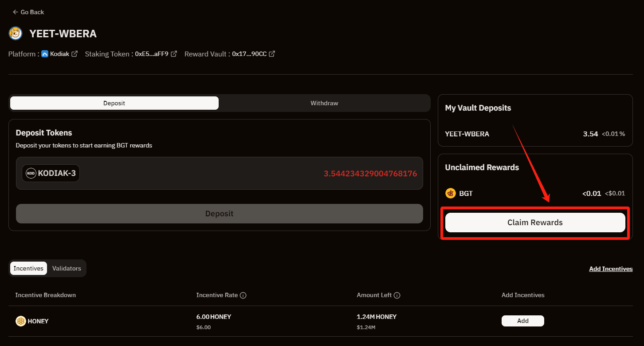Show info tooltip icon for Incentive Rate
Screen dimensions: 644x346
point(243,295)
